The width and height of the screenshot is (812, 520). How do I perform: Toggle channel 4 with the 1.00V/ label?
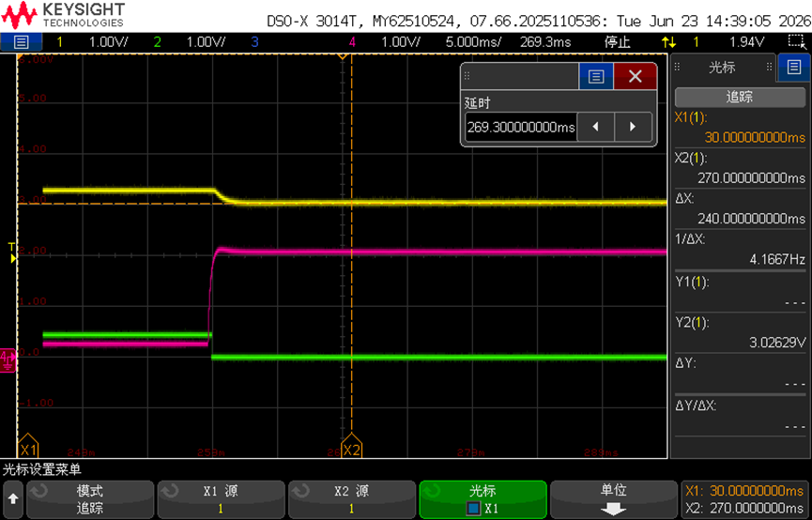tap(401, 42)
